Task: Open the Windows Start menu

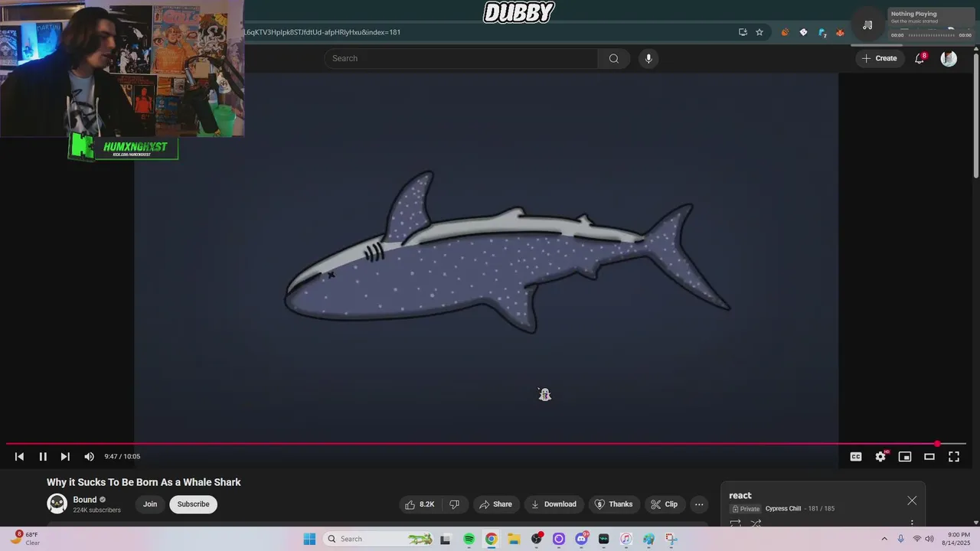Action: coord(309,539)
